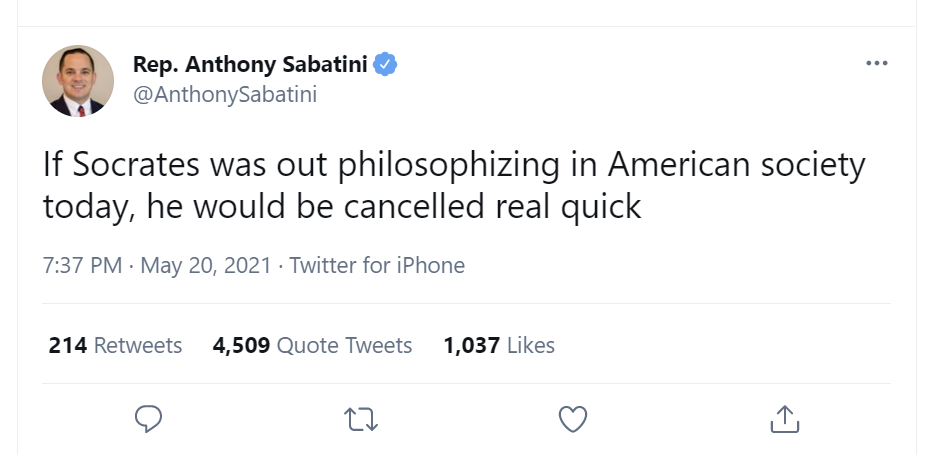Click the 7:37 PM timestamp
Viewport: 927px width, 455px height.
(83, 266)
